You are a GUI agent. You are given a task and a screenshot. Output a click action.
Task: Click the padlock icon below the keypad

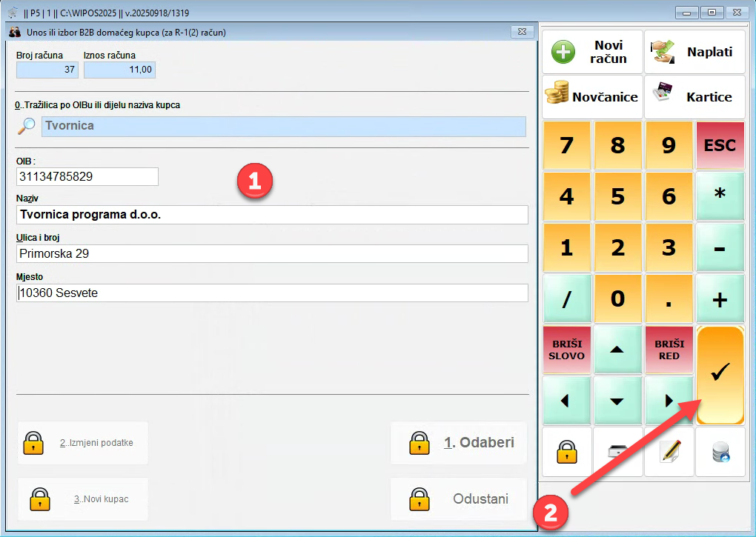pos(567,451)
